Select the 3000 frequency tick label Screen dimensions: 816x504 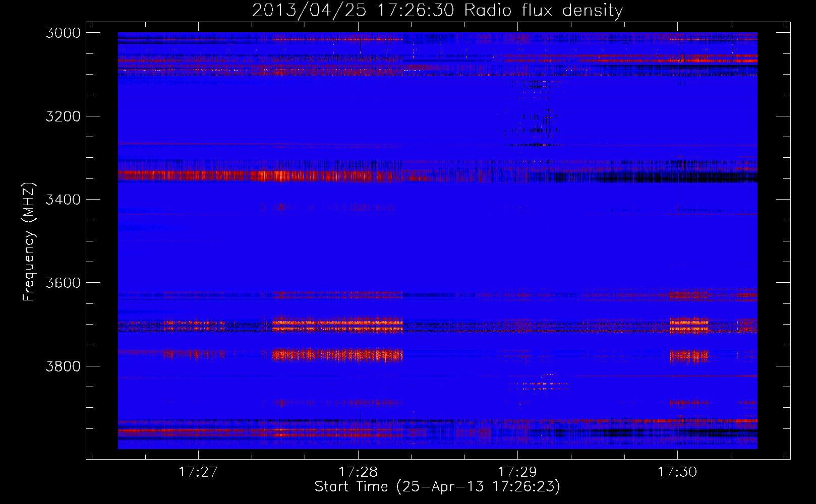(x=63, y=33)
